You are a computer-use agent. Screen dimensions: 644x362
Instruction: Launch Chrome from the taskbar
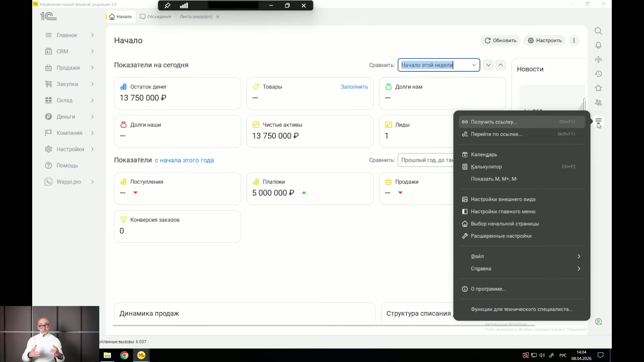124,355
